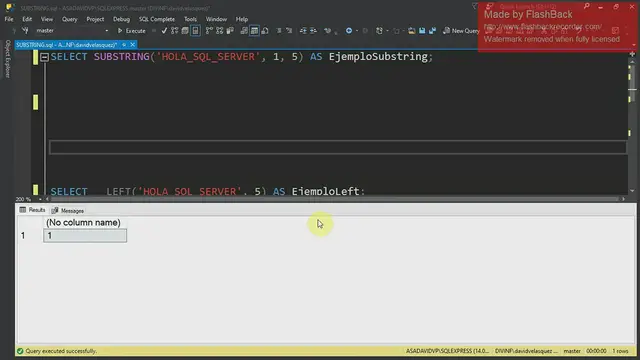
Task: Toggle Include Client Statistics
Action: (x=230, y=31)
